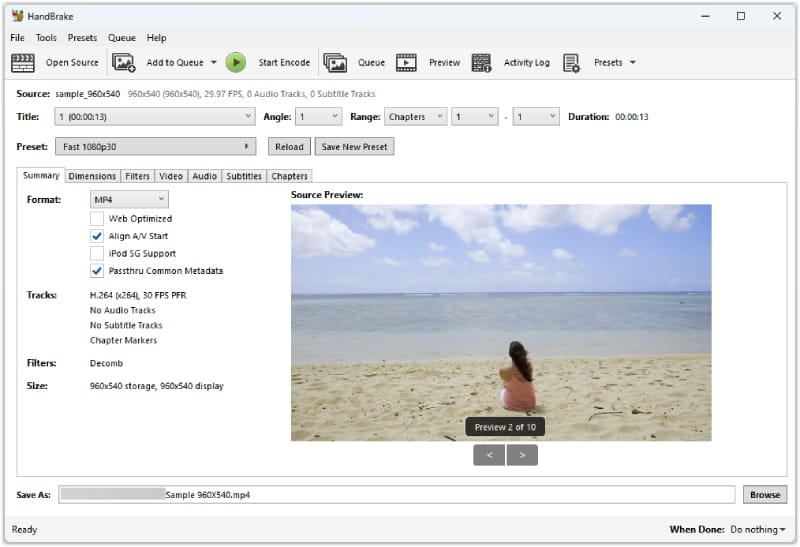
Task: Open the Activity Log icon
Action: (481, 63)
